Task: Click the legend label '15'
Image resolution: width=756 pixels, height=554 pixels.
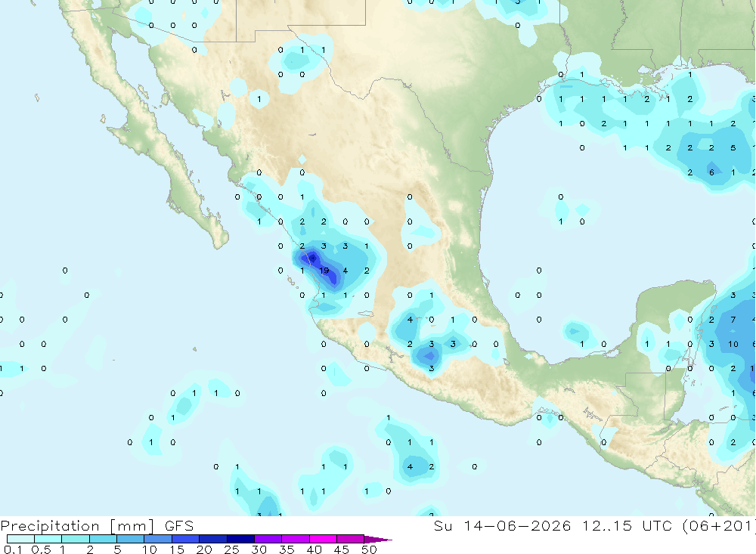Action: 176,549
